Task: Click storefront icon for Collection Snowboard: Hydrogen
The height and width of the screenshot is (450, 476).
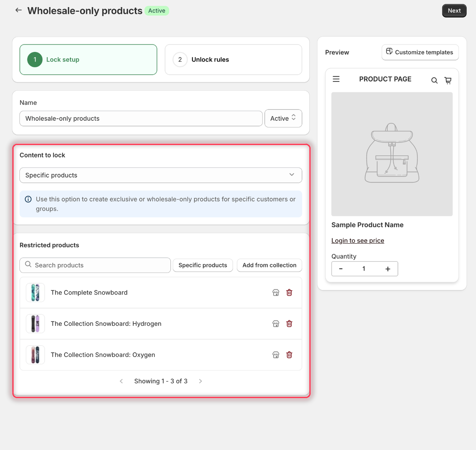Action: pos(276,324)
